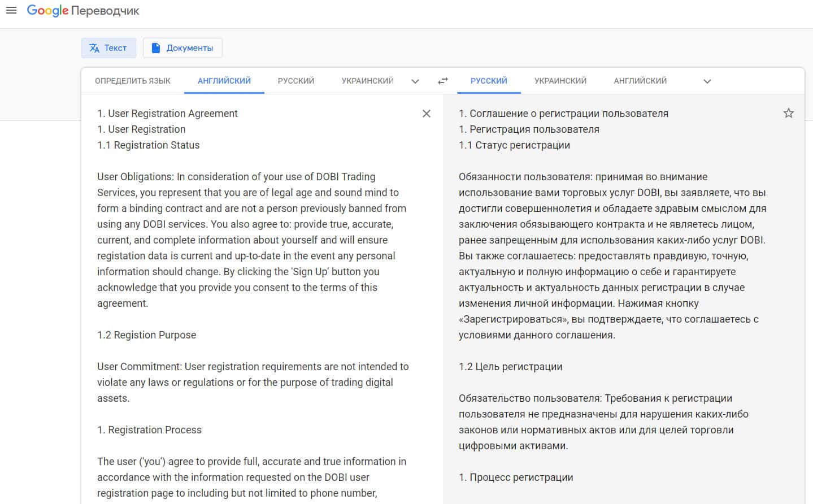Set target language to УКРАИНСКИЙ
This screenshot has width=813, height=504.
[x=560, y=81]
